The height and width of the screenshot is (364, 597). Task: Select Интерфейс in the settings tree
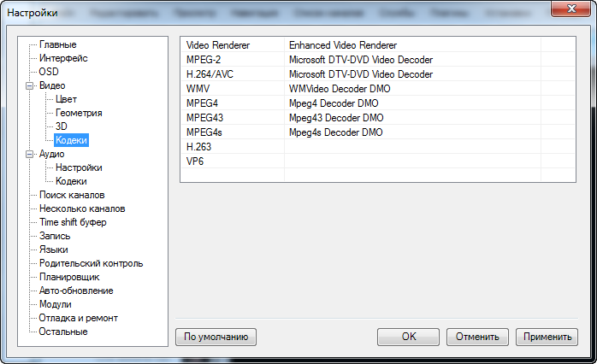63,58
